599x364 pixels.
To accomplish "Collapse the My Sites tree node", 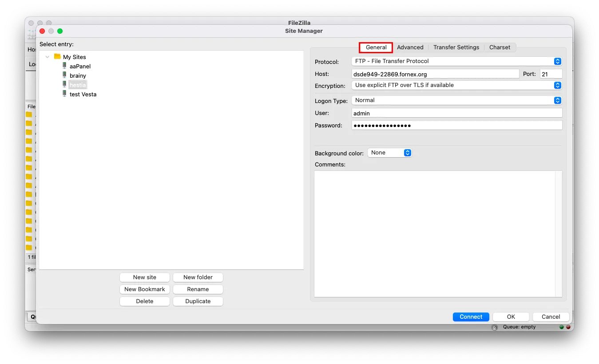I will (x=48, y=57).
